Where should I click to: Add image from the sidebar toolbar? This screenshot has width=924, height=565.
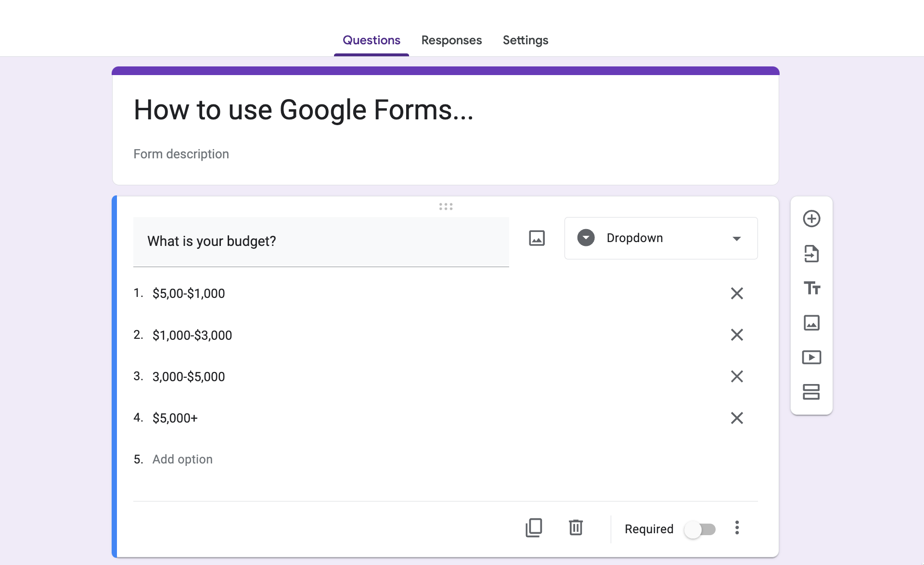click(811, 323)
